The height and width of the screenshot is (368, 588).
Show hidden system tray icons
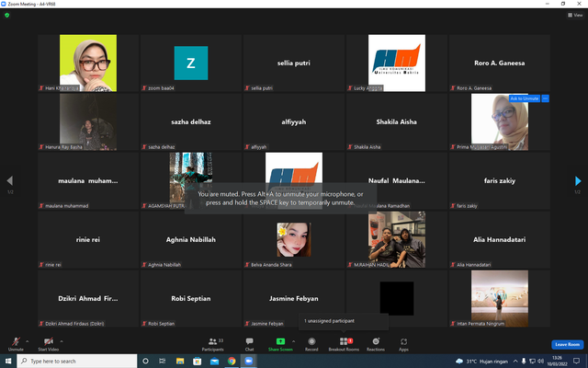click(515, 362)
